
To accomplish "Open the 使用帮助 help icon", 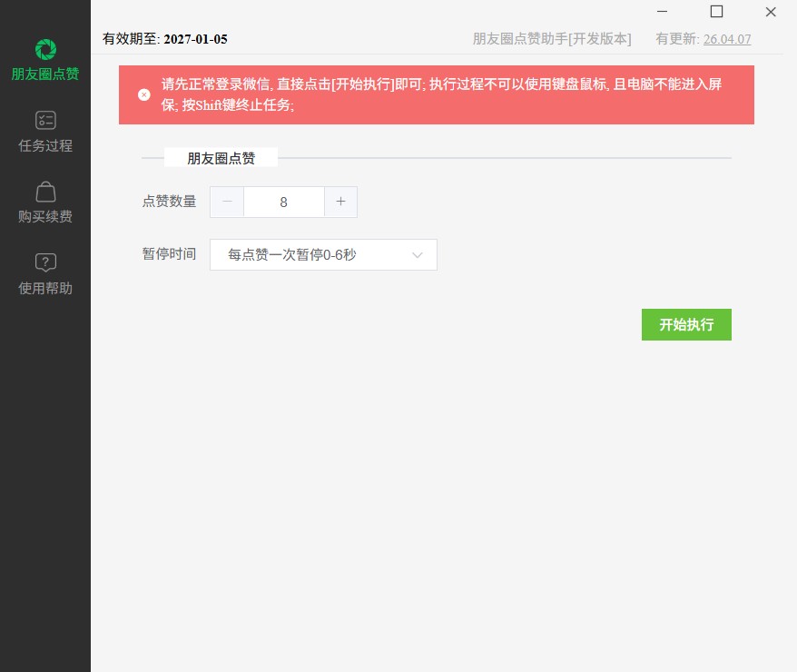I will coord(45,262).
